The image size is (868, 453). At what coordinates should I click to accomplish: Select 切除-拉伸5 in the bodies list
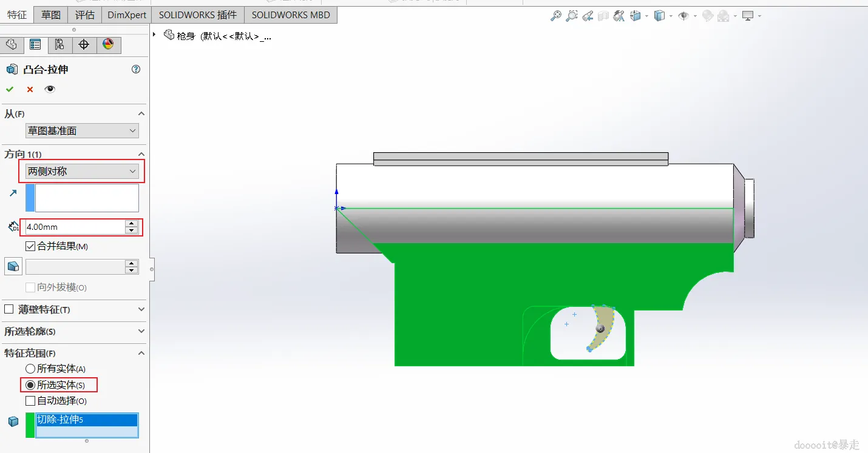click(x=87, y=420)
